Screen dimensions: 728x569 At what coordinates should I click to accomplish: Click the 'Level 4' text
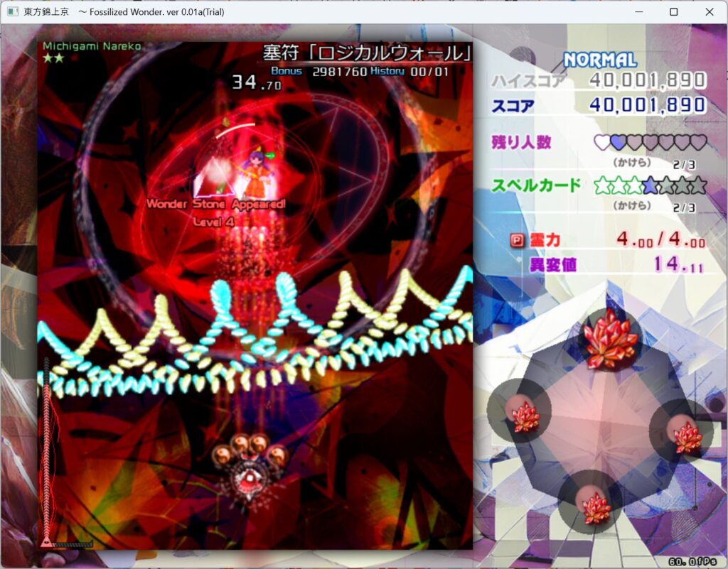coord(213,222)
